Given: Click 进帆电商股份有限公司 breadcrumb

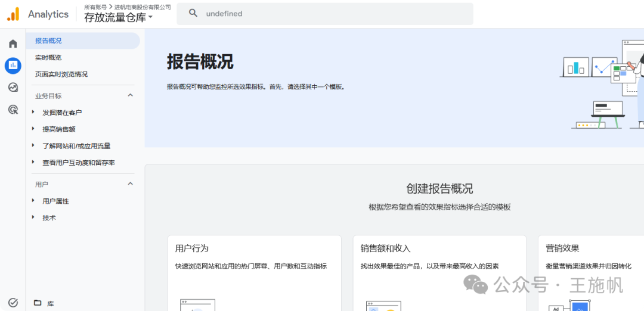Looking at the screenshot, I should [143, 7].
